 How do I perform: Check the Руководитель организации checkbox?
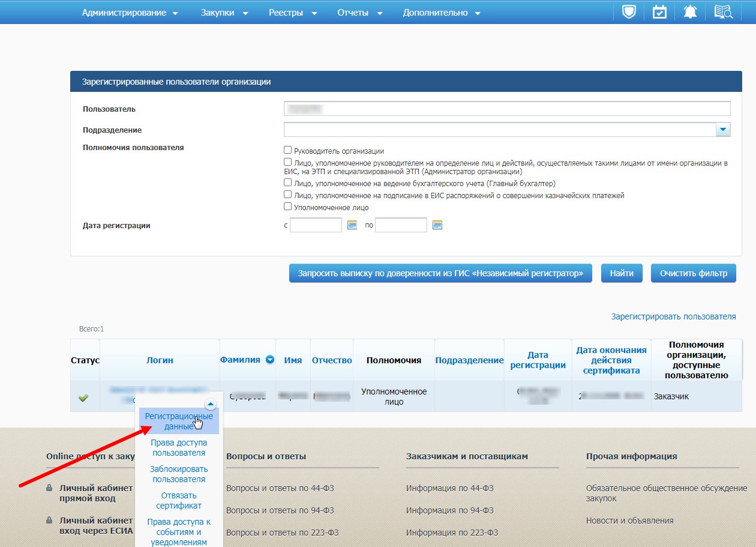point(288,151)
